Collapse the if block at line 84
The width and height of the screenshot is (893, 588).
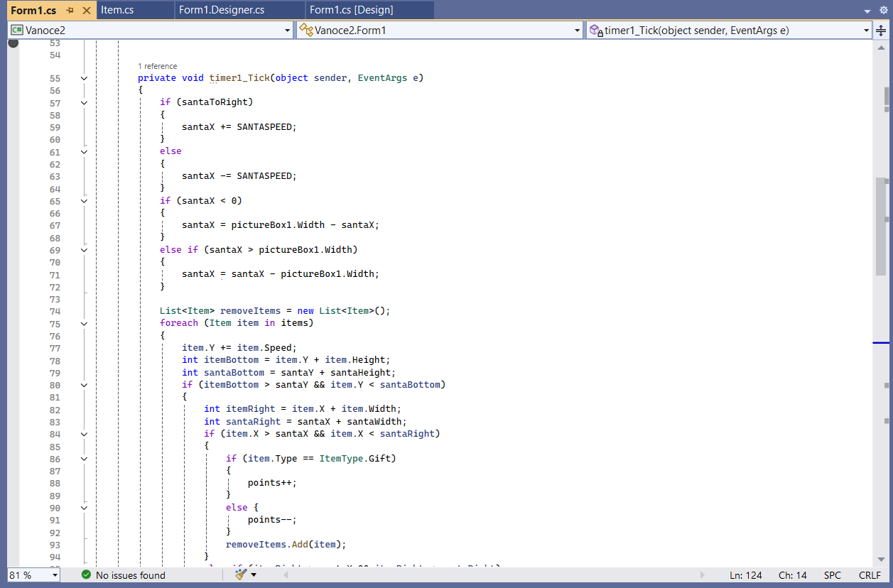tap(84, 434)
